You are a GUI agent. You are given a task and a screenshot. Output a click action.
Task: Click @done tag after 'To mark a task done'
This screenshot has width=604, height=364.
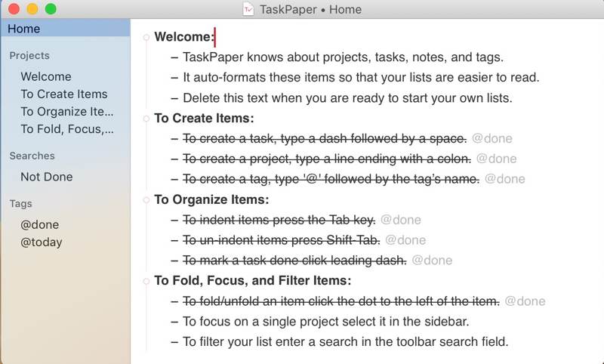coord(432,261)
